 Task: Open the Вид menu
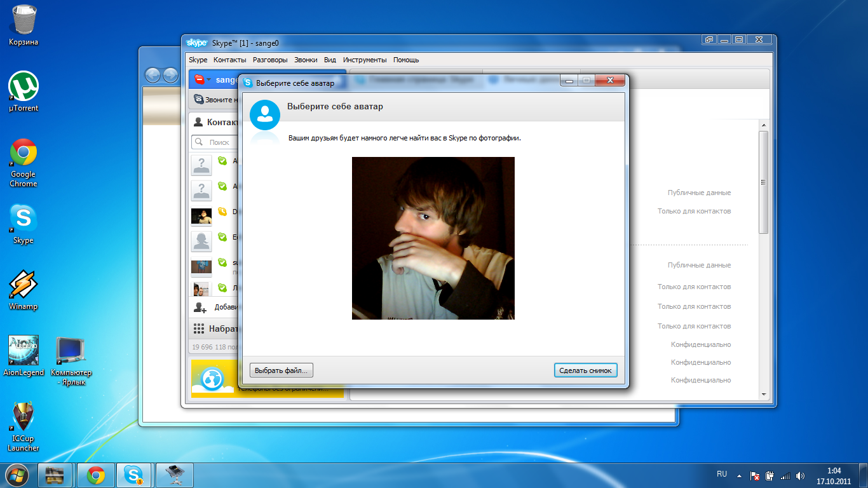coord(330,60)
